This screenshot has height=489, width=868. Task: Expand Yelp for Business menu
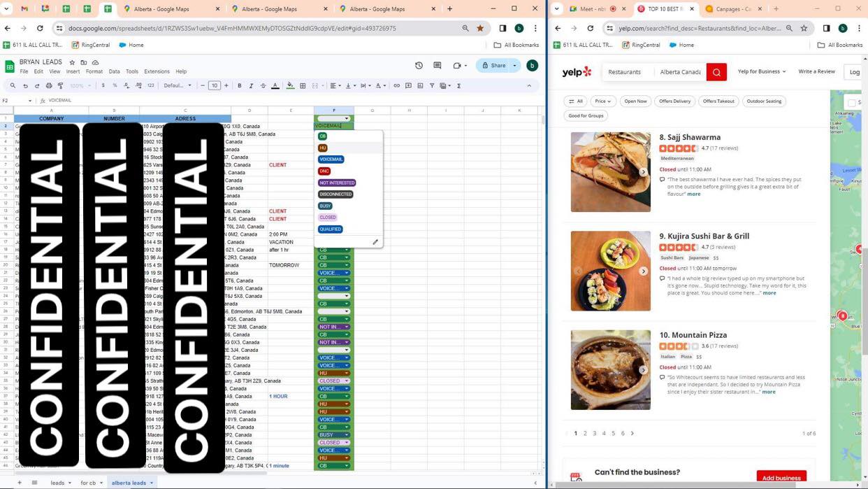[x=762, y=71]
